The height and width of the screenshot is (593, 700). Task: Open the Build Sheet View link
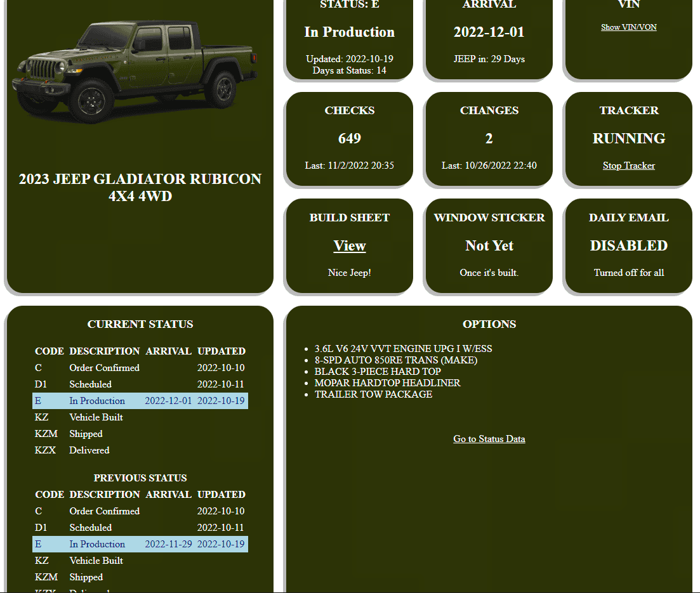pyautogui.click(x=350, y=246)
